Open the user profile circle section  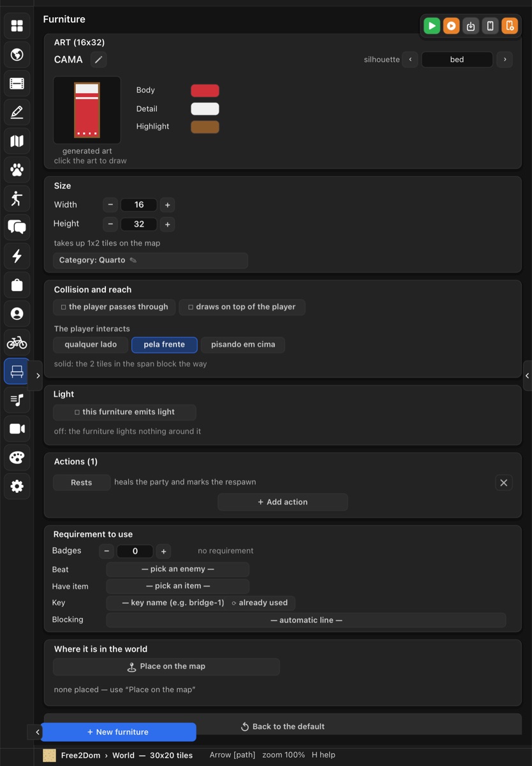pyautogui.click(x=17, y=313)
